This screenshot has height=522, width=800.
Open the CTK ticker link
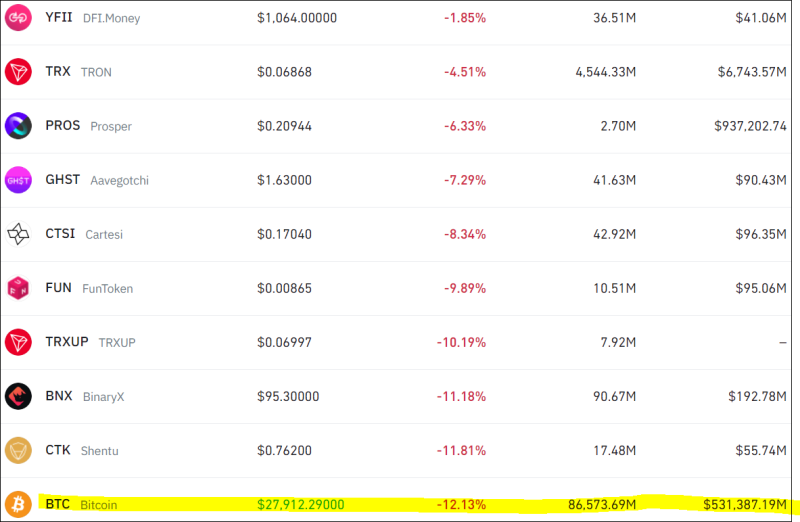pyautogui.click(x=58, y=450)
